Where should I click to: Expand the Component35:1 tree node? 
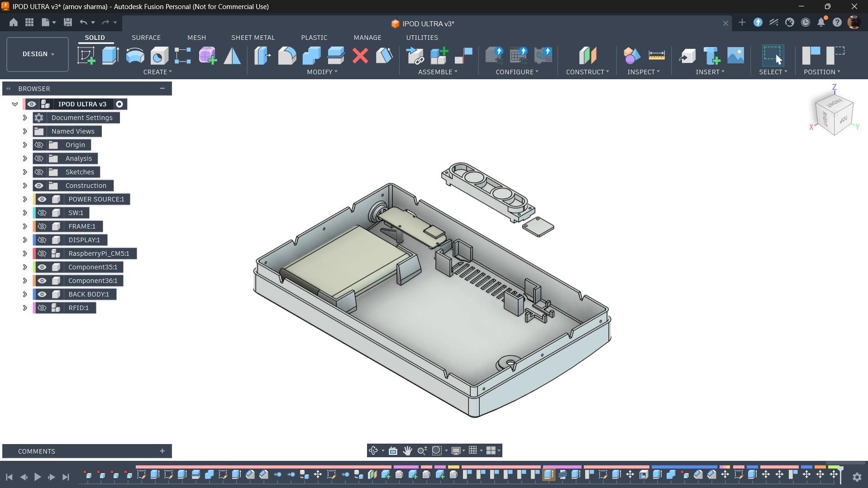point(25,267)
